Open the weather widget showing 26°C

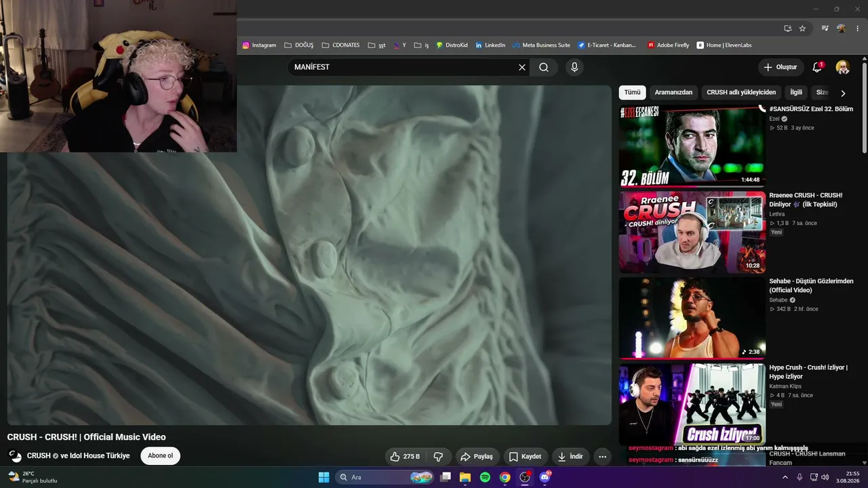32,477
